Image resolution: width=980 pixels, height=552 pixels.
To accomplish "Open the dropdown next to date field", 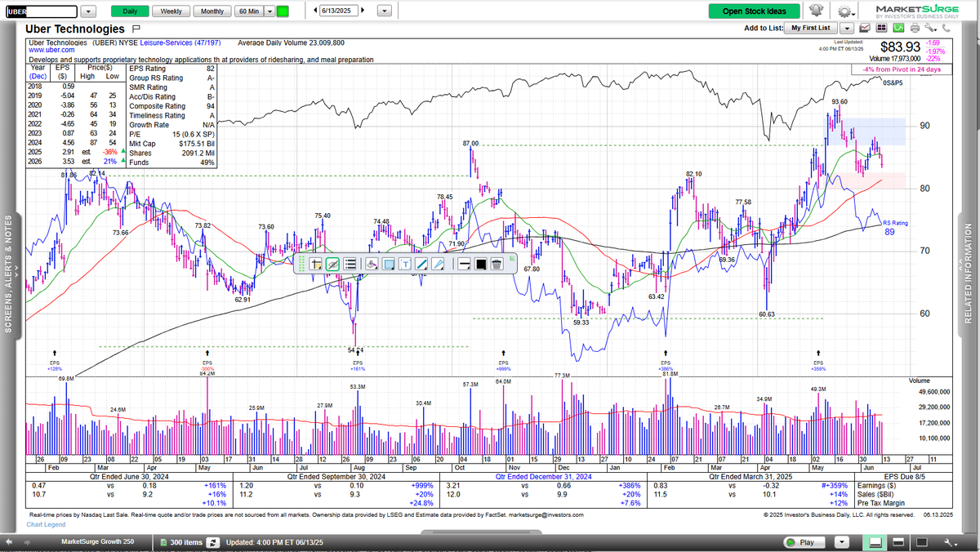I will pyautogui.click(x=385, y=11).
